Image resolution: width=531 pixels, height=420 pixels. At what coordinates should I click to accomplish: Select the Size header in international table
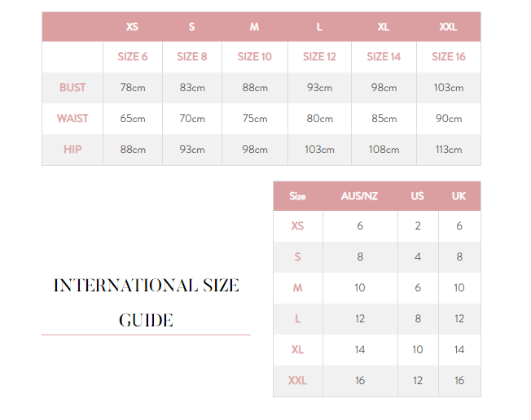pyautogui.click(x=297, y=196)
